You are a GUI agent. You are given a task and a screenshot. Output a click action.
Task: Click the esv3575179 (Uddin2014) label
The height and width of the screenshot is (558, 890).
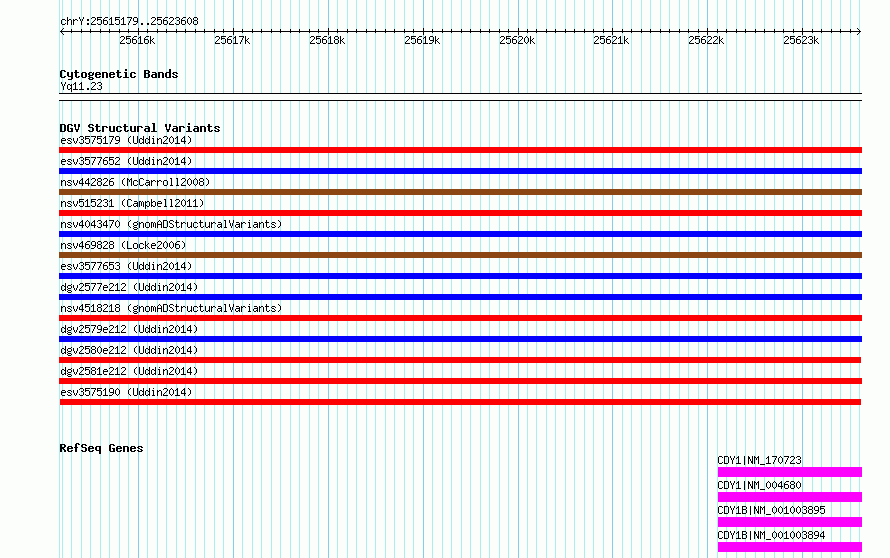pos(126,140)
